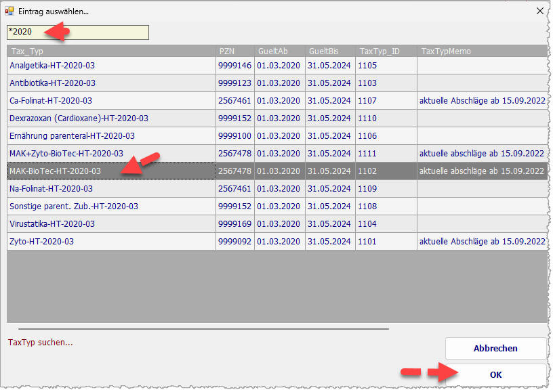
Task: Click TaxTyp_ID cell 1101
Action: pos(386,242)
